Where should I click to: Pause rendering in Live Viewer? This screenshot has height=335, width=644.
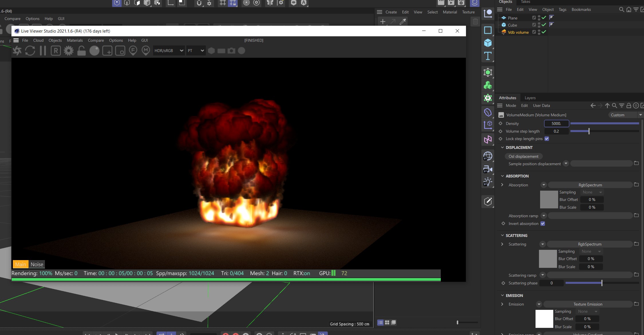point(43,51)
